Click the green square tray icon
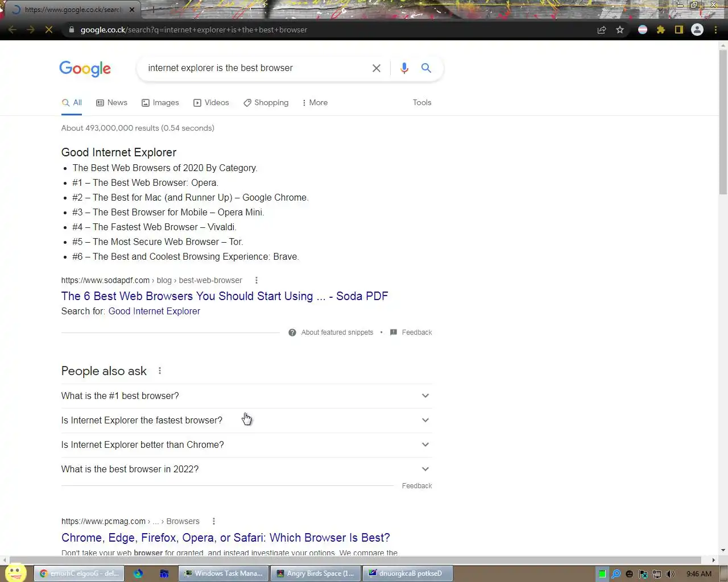The image size is (728, 582). 602,574
